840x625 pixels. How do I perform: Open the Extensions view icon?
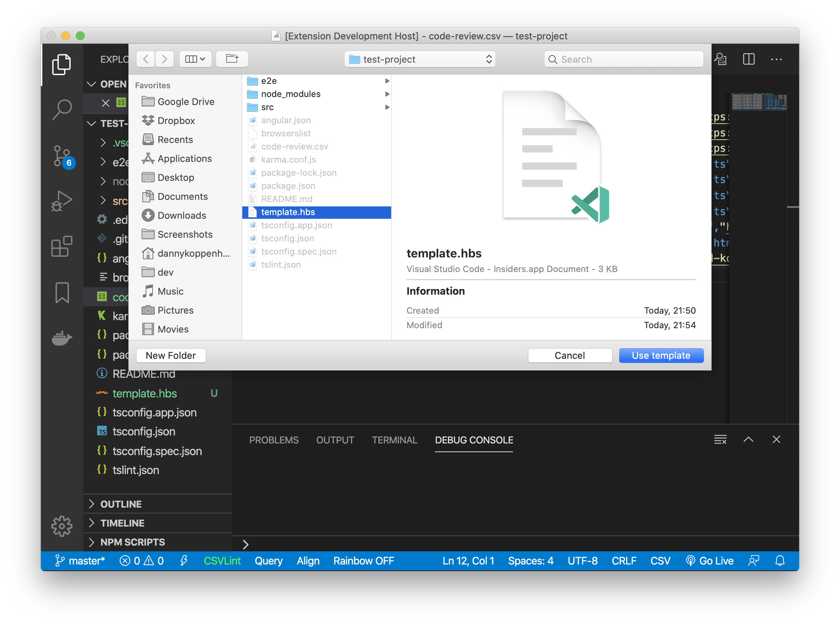click(62, 246)
